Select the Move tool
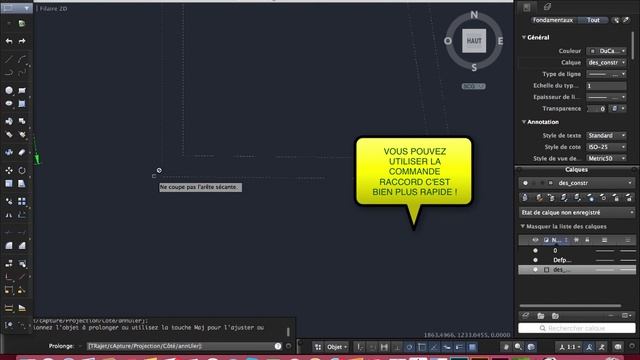Image resolution: width=640 pixels, height=360 pixels. click(x=9, y=170)
